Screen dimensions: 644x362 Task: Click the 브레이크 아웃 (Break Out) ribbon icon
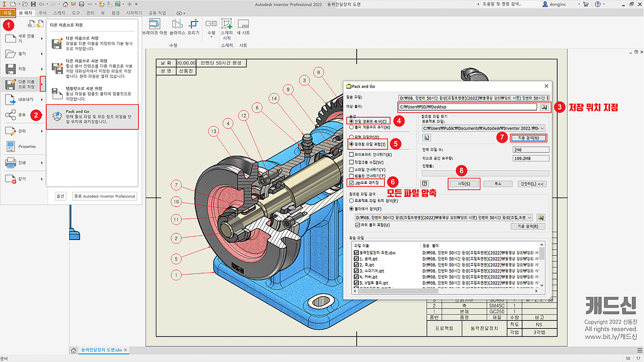(154, 25)
